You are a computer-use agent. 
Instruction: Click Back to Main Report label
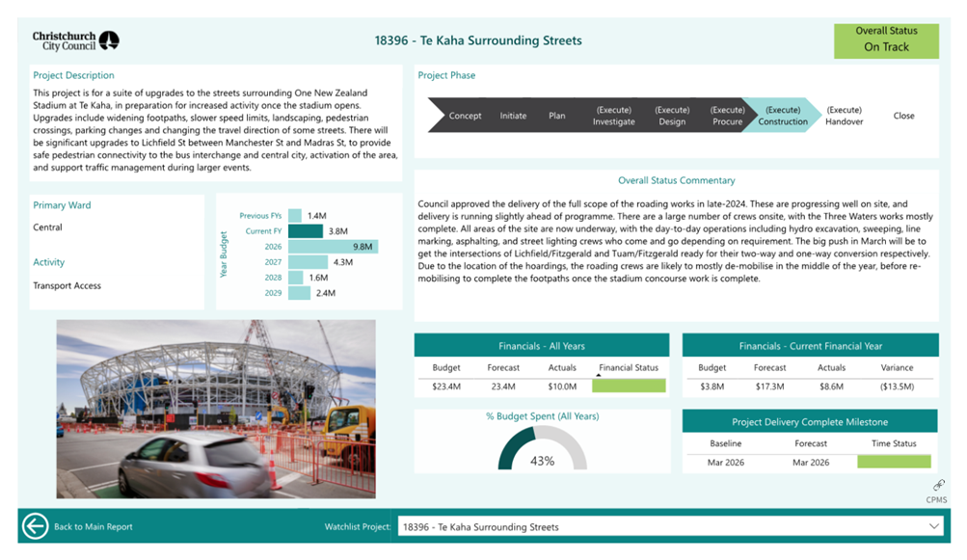point(94,526)
